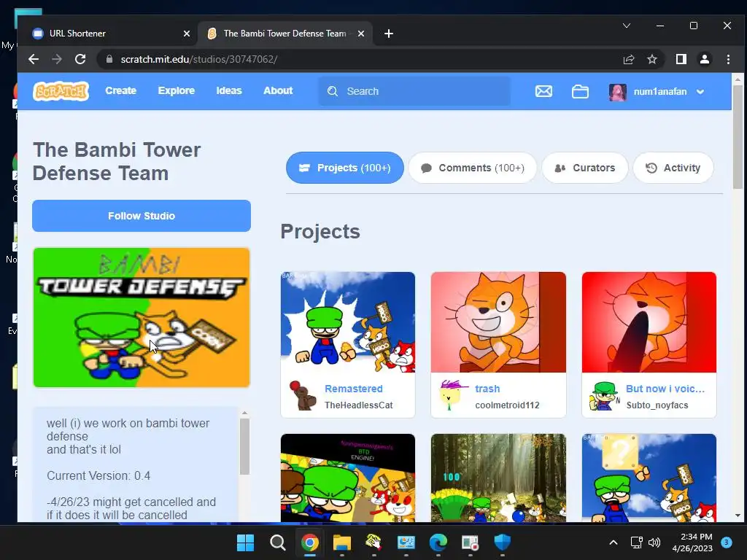Open the Messages envelope icon
The image size is (747, 560).
click(x=543, y=91)
